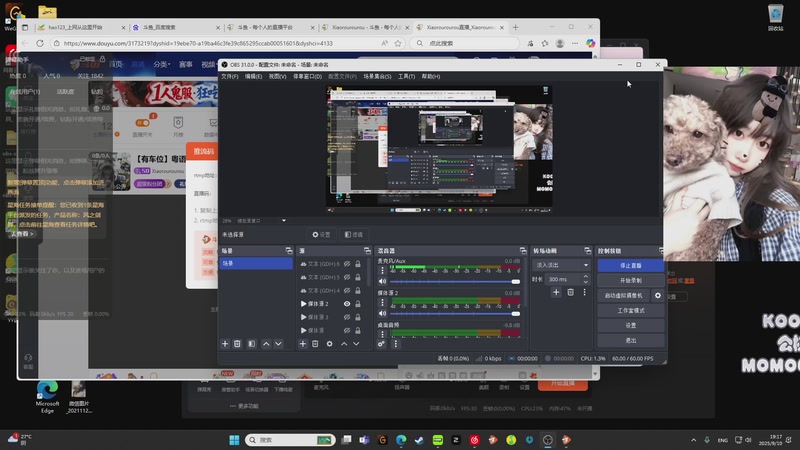The height and width of the screenshot is (450, 800).
Task: Pop out the 混音器 dock
Action: coord(523,251)
